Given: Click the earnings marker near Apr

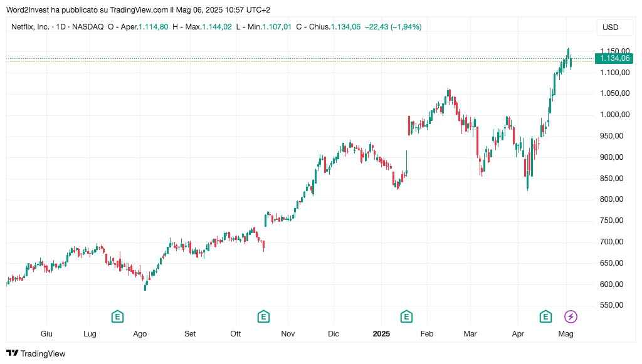Looking at the screenshot, I should click(545, 316).
